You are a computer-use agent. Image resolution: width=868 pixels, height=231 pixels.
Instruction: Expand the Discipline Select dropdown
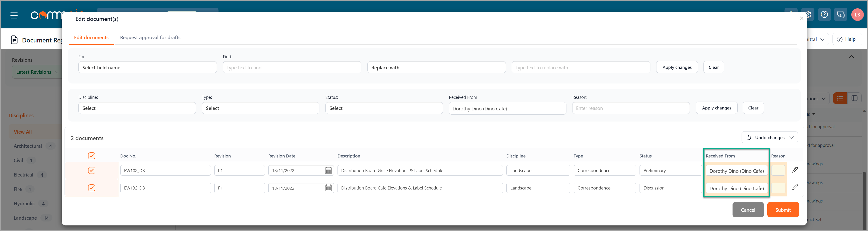(137, 109)
